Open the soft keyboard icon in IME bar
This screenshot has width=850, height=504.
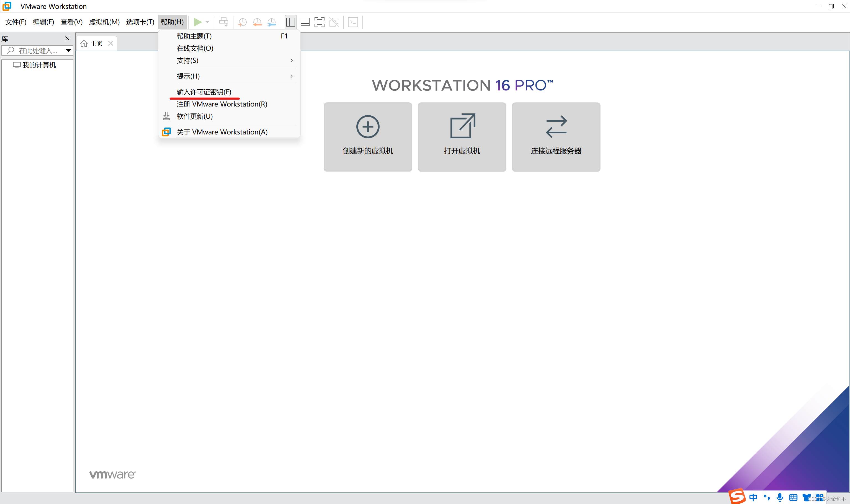(793, 498)
